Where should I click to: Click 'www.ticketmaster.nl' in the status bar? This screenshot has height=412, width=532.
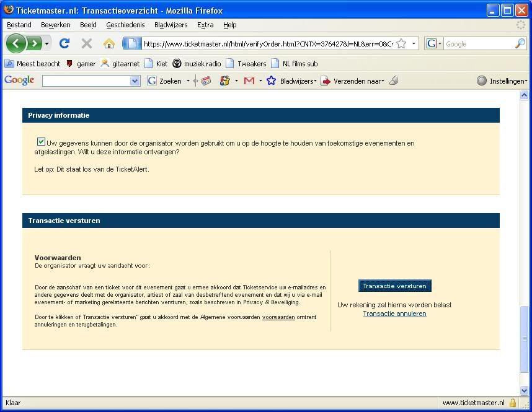click(474, 403)
